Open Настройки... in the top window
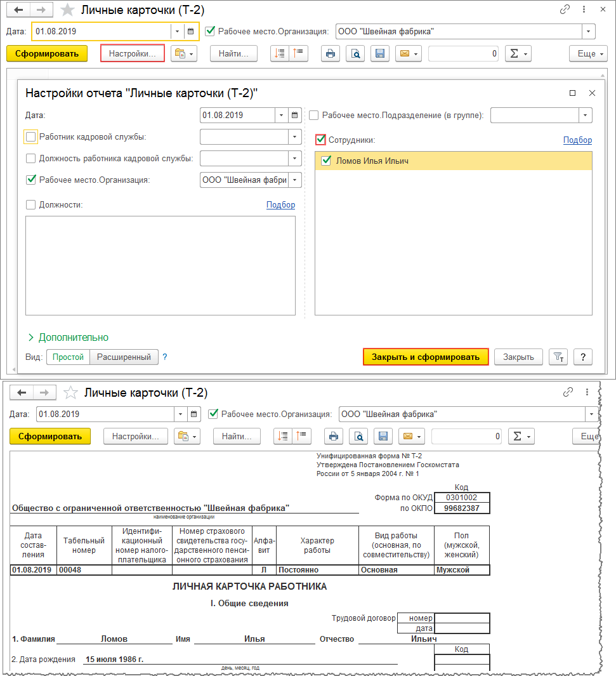Screen dimensions: 616x676 132,53
